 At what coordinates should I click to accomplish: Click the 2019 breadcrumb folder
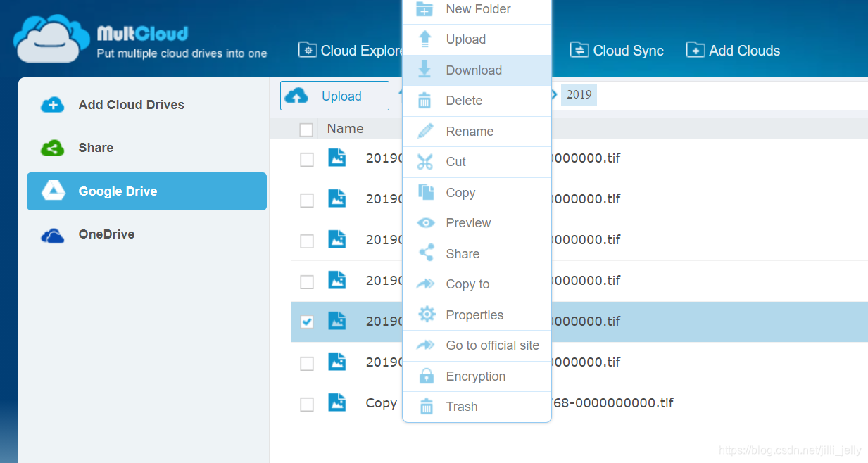tap(579, 94)
